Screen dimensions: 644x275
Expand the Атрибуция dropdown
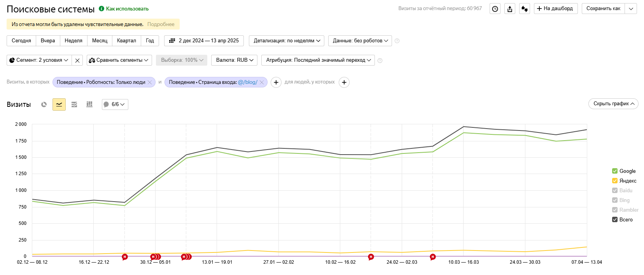(x=318, y=60)
